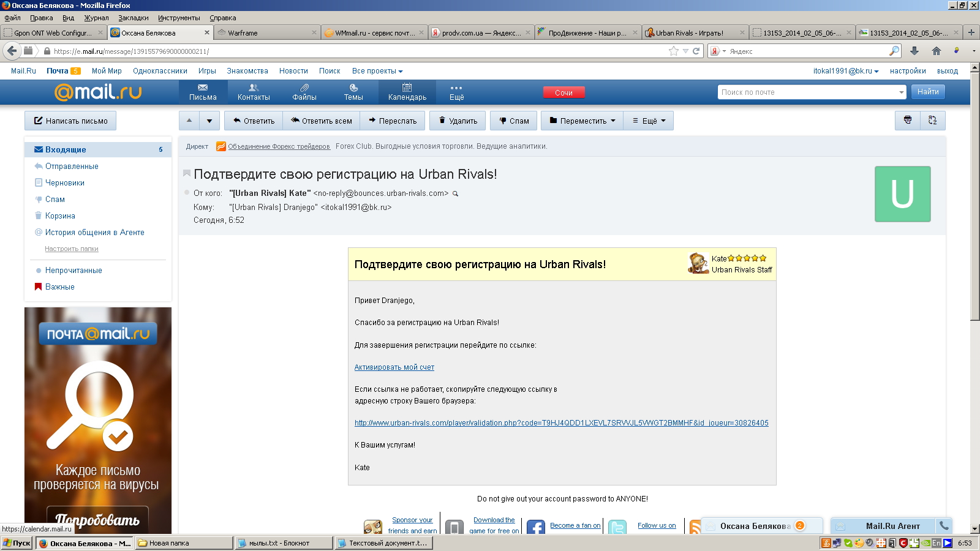980x551 pixels.
Task: Click Написать письмо button
Action: (70, 121)
